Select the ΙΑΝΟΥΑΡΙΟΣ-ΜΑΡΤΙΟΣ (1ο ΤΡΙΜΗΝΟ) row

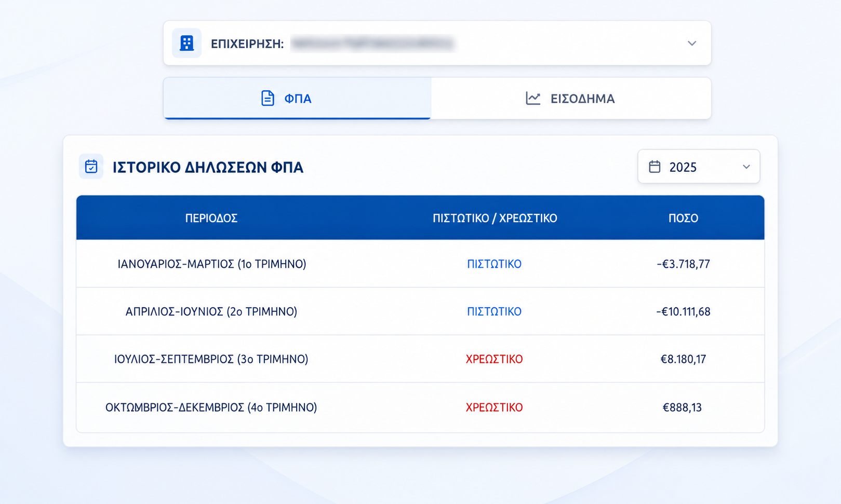(420, 264)
